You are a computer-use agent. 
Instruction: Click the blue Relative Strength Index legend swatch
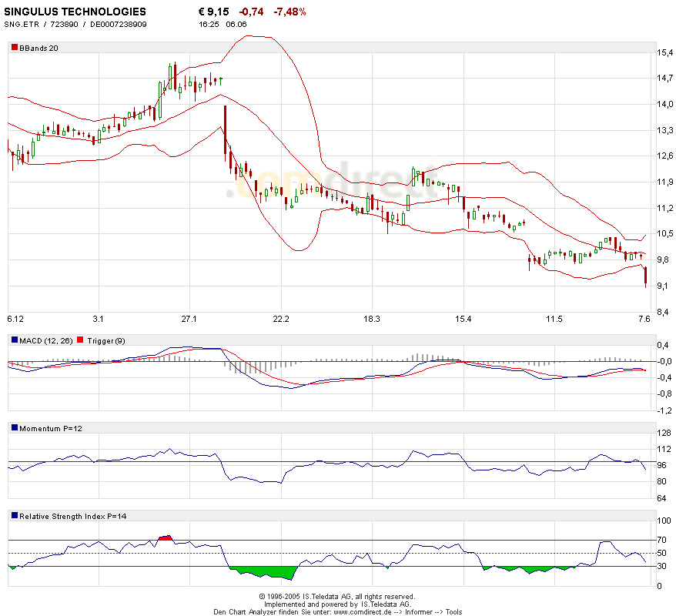[x=15, y=516]
